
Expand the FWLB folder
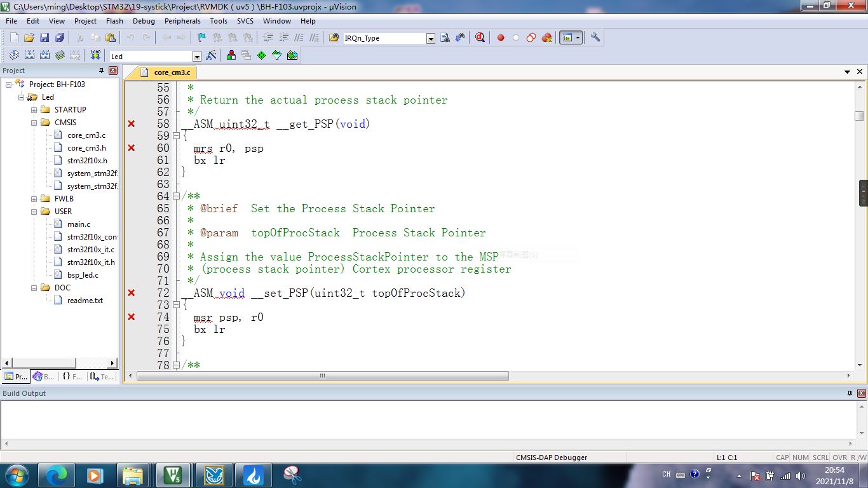coord(34,199)
